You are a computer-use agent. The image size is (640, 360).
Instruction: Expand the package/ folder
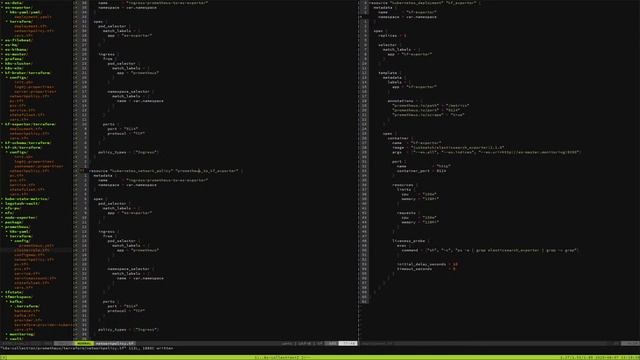[13, 222]
